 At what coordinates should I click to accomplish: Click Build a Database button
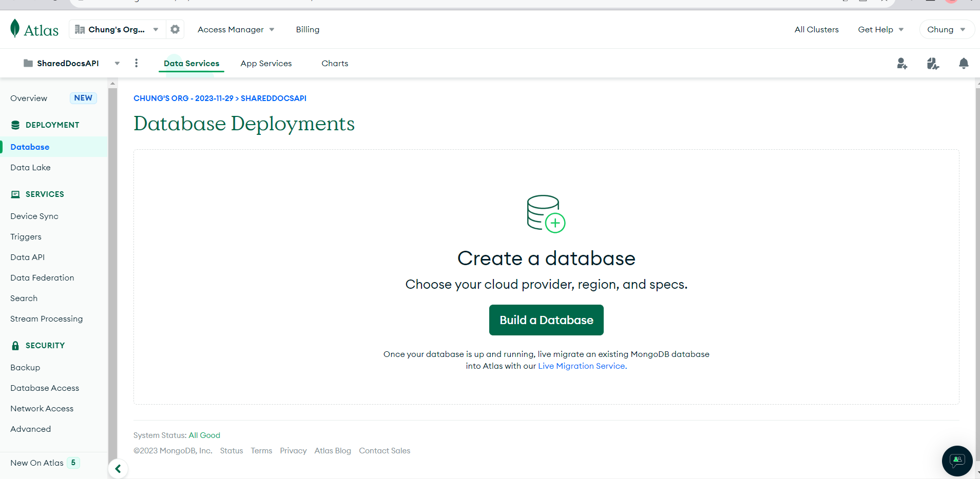(546, 320)
